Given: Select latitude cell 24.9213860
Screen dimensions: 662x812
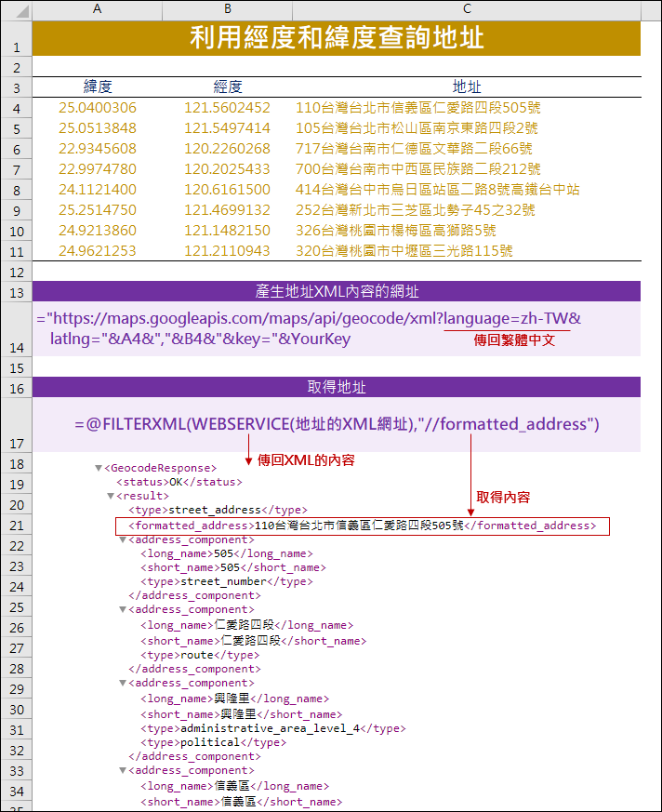Looking at the screenshot, I should tap(98, 231).
